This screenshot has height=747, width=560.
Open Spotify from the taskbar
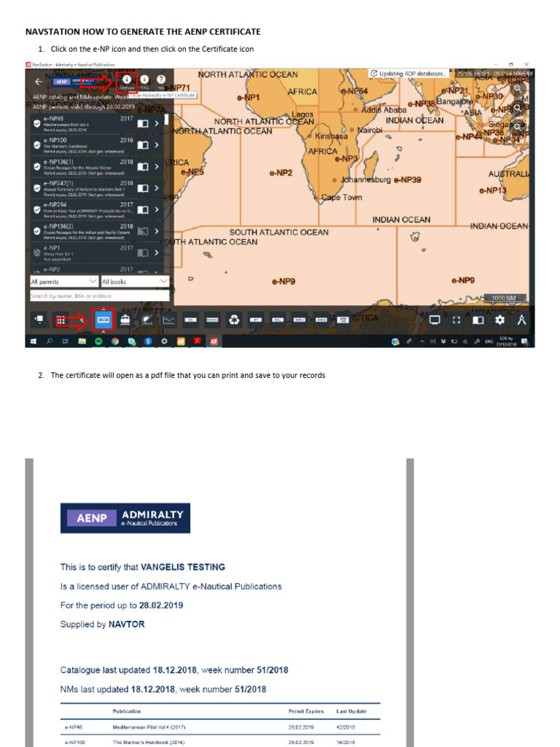pos(98,341)
